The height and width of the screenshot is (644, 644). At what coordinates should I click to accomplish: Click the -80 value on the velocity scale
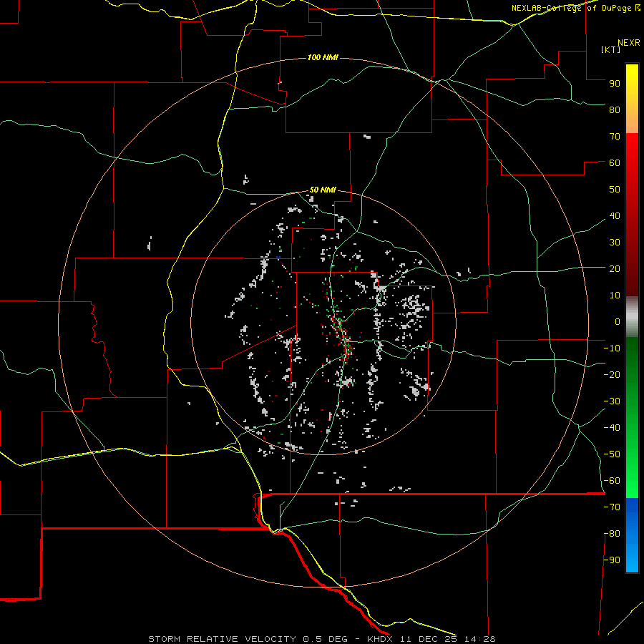(612, 534)
